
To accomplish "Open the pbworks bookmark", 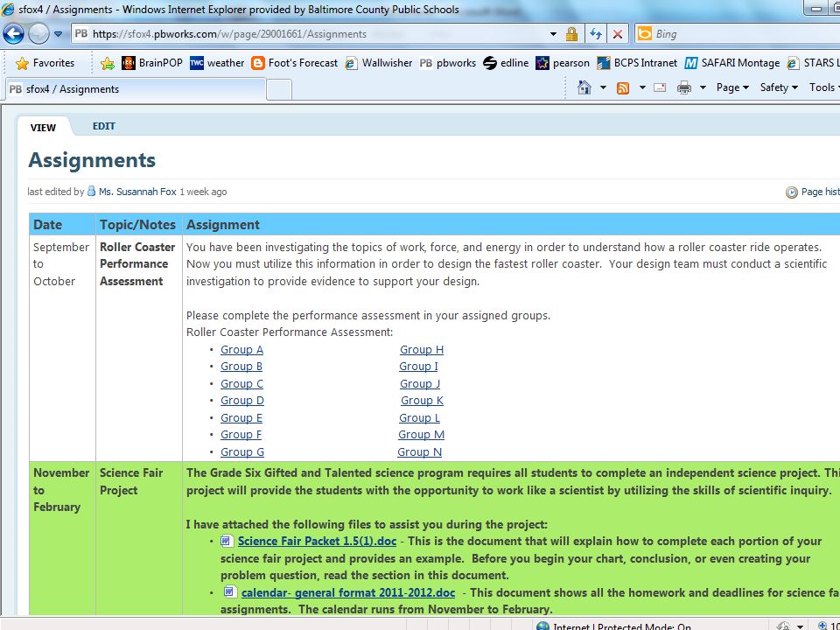I will (447, 63).
